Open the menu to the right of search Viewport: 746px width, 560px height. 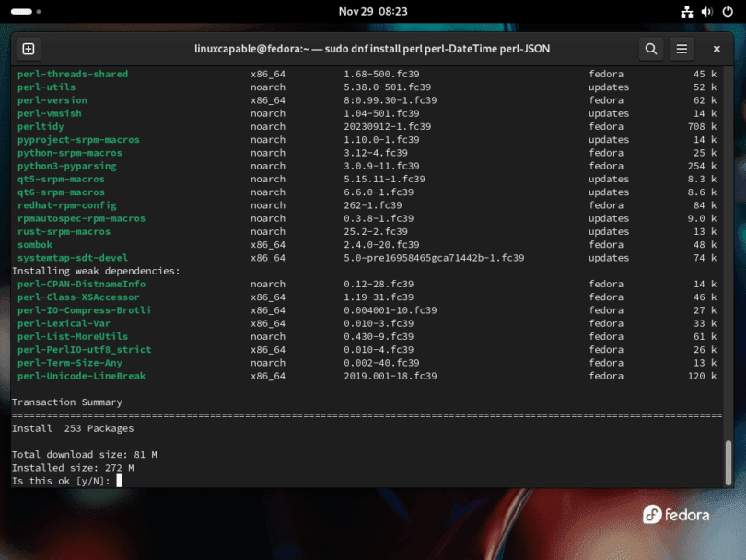point(682,48)
